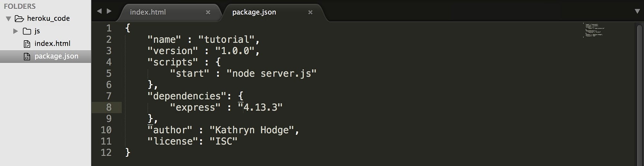This screenshot has height=166, width=644.
Task: Expand the js folder arrow
Action: pyautogui.click(x=15, y=31)
